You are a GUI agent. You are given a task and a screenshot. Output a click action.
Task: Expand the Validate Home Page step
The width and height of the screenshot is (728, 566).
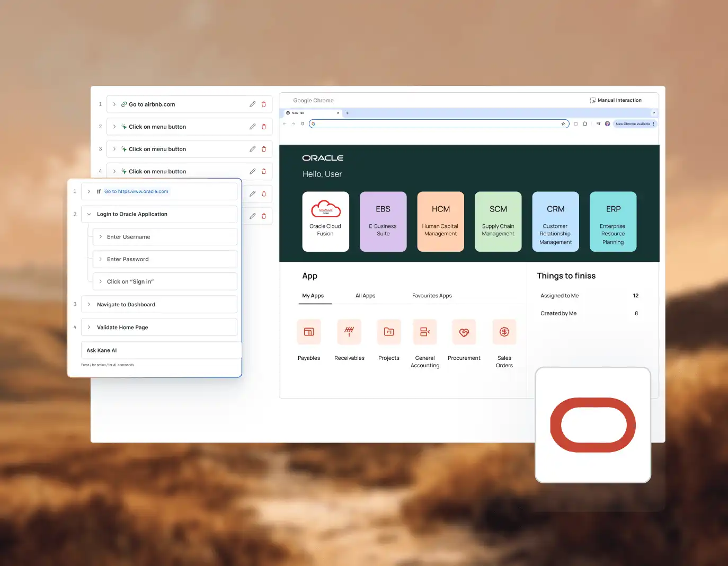(x=89, y=328)
